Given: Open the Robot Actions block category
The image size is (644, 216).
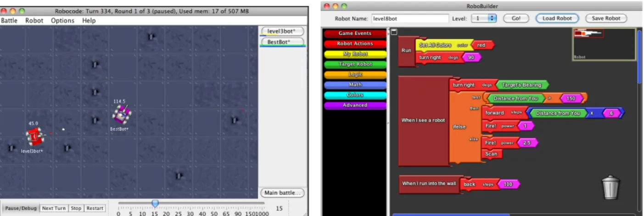Looking at the screenshot, I should [355, 44].
